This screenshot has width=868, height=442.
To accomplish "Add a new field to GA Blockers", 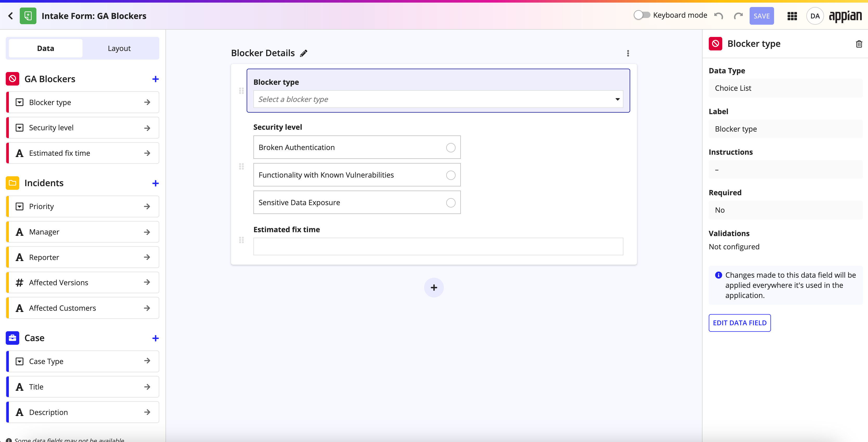I will pos(155,79).
